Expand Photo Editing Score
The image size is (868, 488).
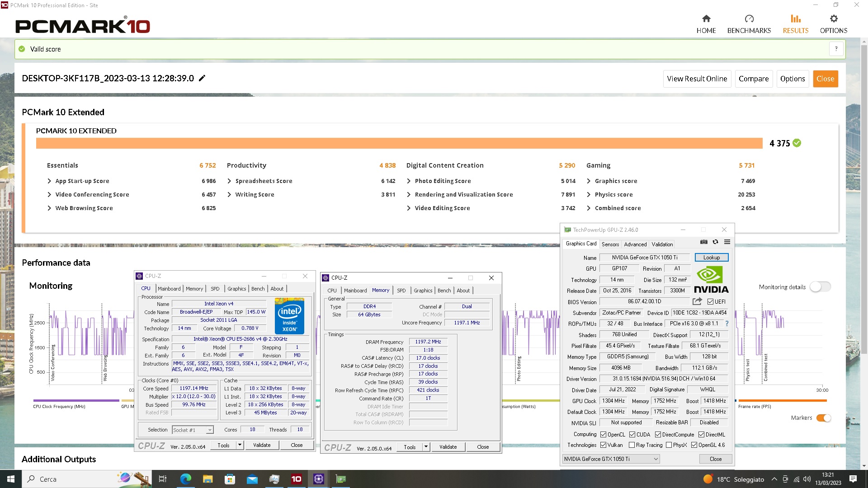pos(409,181)
